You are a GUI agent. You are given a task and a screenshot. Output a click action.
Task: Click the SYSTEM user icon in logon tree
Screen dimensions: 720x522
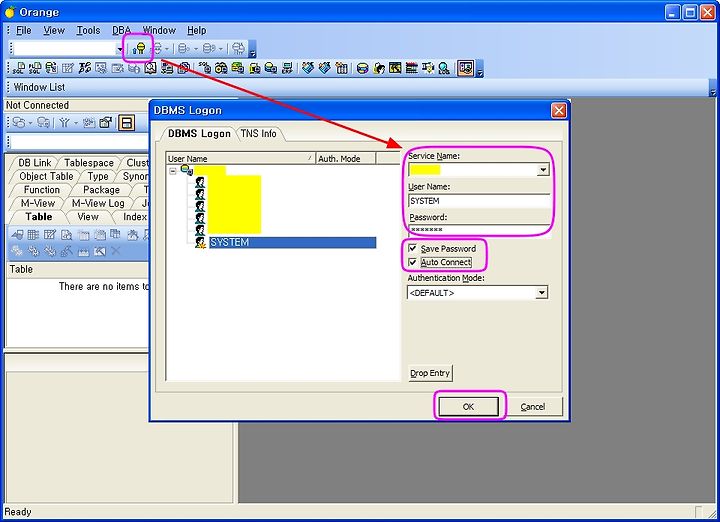pyautogui.click(x=200, y=242)
